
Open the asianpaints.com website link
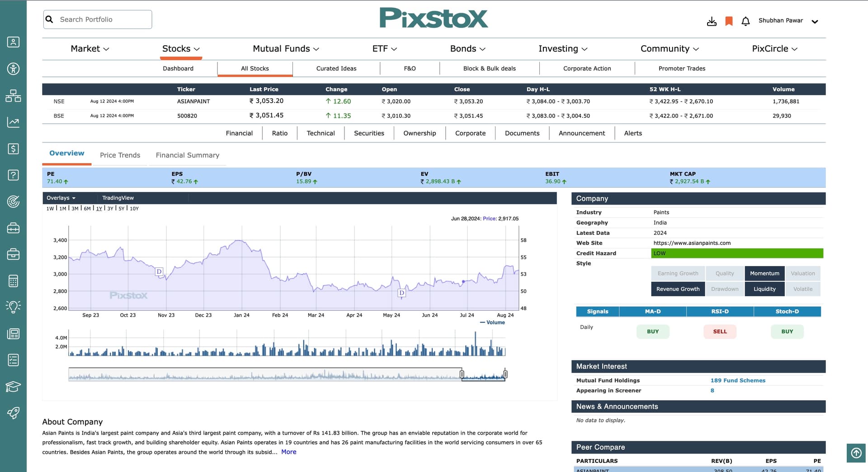(x=692, y=243)
